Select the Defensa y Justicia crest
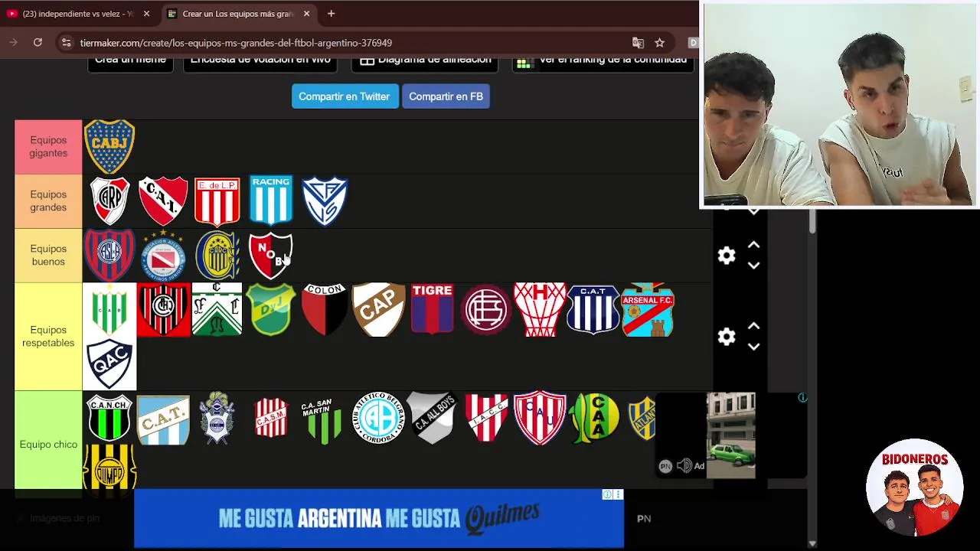 (271, 309)
